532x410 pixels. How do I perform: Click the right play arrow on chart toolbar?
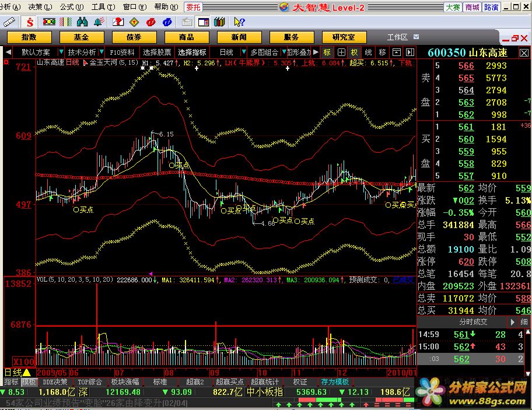316,52
